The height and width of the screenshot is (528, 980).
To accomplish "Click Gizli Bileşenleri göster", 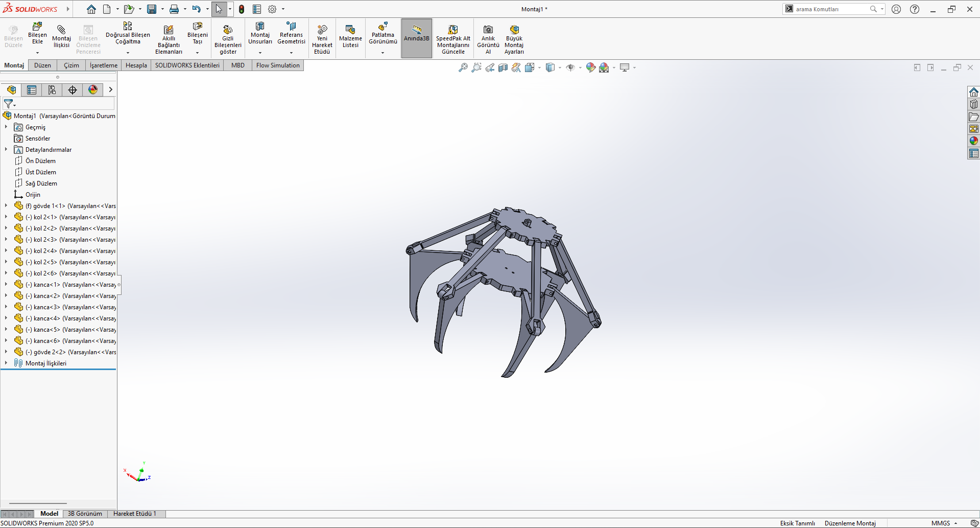I will pyautogui.click(x=228, y=39).
